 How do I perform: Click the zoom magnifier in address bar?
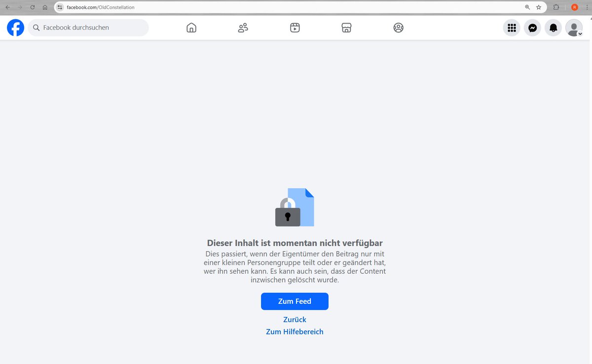(x=527, y=7)
